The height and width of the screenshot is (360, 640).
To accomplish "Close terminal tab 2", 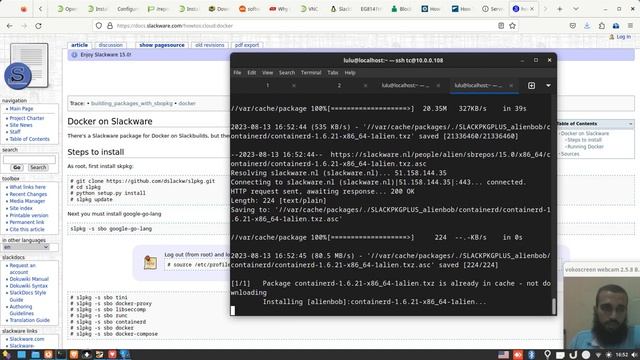I will (365, 85).
